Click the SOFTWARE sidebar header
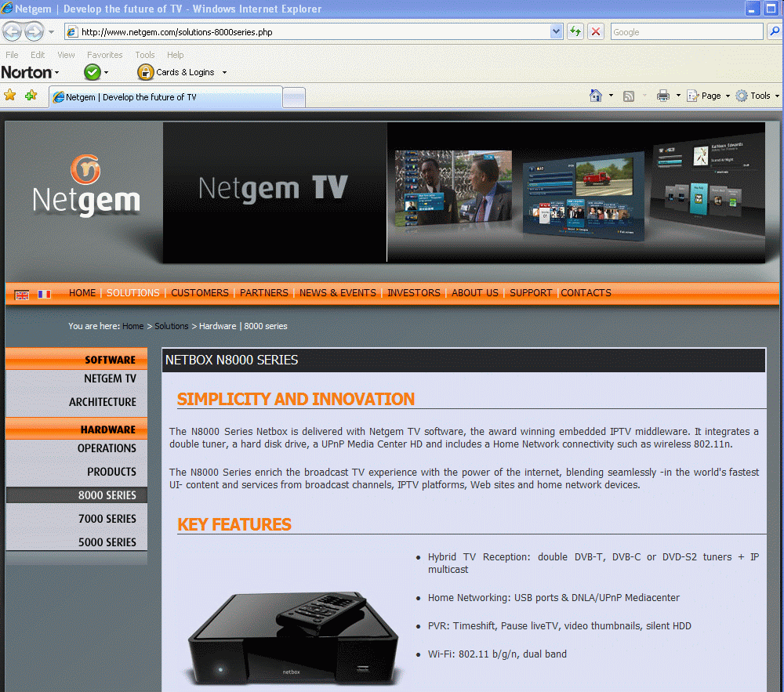Screen dimensions: 784x692 [77, 359]
